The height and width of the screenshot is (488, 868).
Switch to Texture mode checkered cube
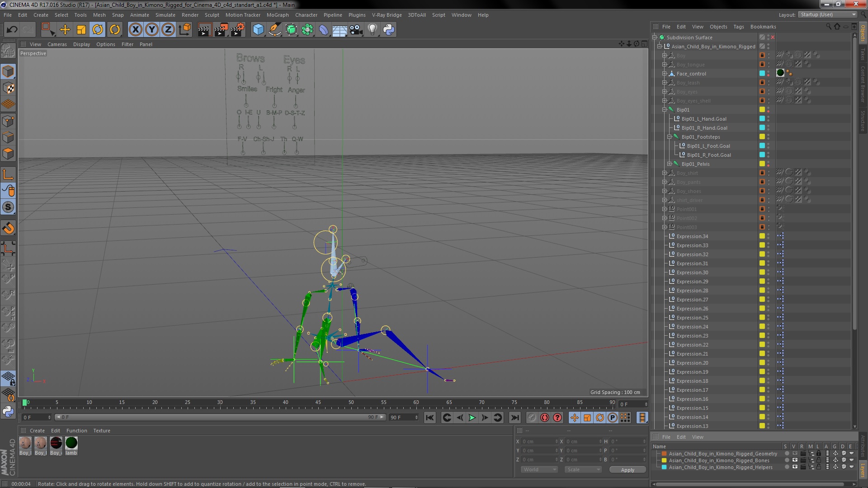point(8,88)
